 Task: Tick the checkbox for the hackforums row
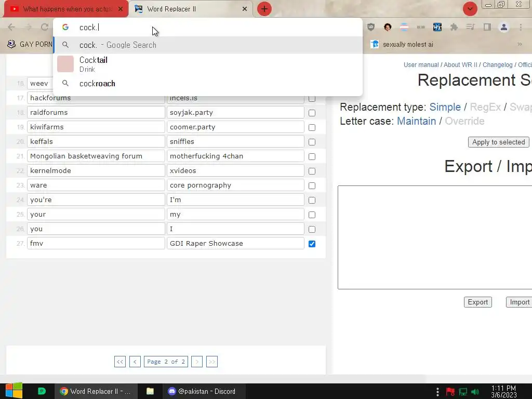click(x=312, y=98)
